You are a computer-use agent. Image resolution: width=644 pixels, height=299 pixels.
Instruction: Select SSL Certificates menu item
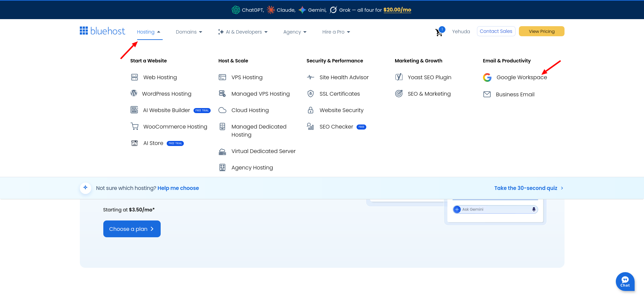click(x=339, y=94)
